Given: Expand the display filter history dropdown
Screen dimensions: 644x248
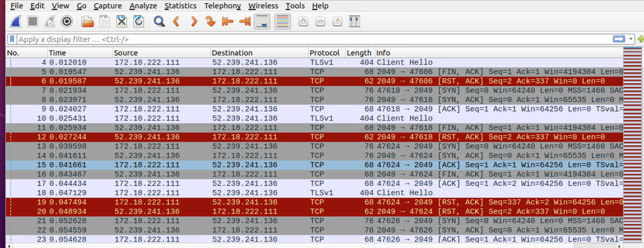Looking at the screenshot, I should coord(631,39).
